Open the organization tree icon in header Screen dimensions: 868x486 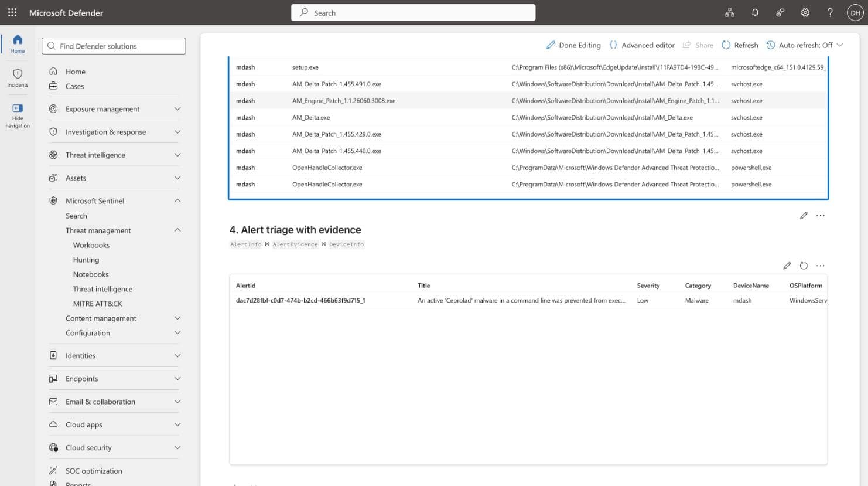[730, 12]
